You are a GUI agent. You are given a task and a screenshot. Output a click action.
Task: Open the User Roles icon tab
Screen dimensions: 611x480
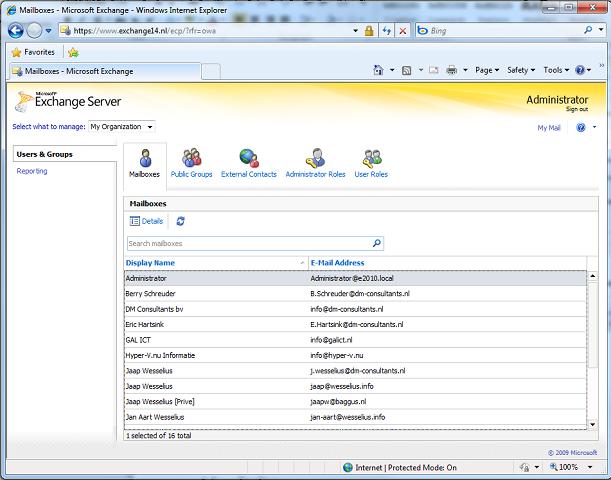tap(371, 164)
